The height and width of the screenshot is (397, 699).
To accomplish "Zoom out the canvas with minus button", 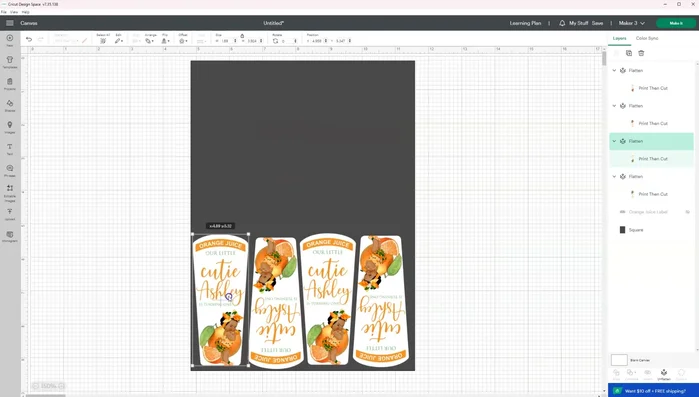I will click(36, 386).
